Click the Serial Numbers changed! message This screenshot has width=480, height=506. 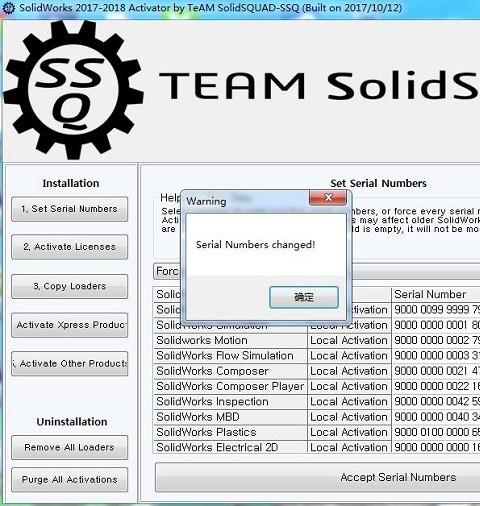[x=255, y=245]
